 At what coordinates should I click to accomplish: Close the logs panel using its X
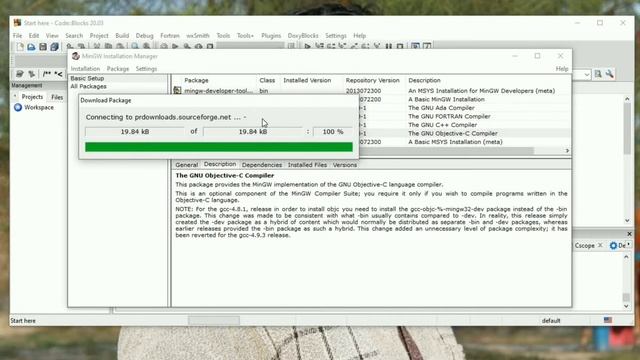629,234
